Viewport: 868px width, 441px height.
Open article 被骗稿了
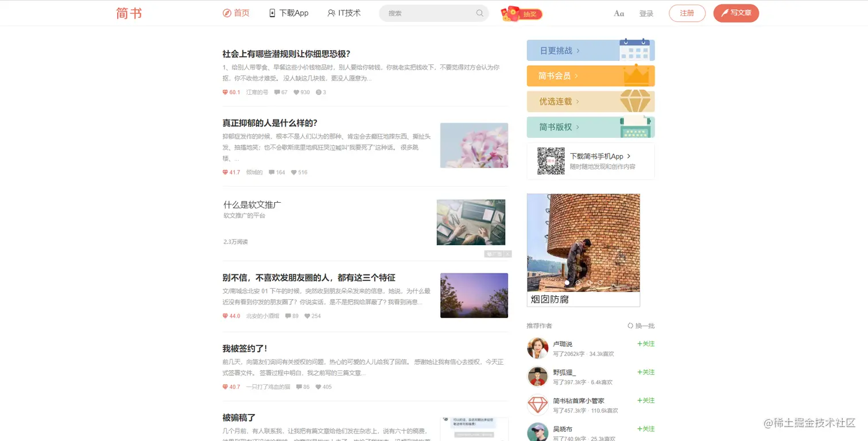tap(239, 417)
